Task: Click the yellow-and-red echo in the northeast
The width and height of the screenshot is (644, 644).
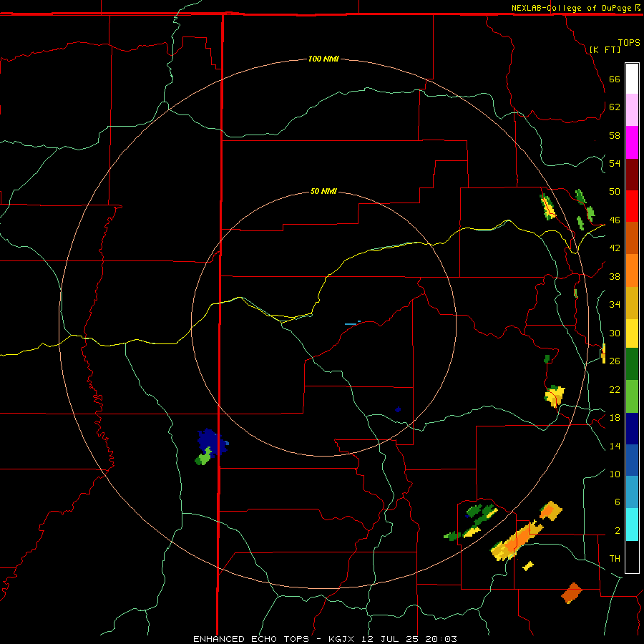Action: coord(547,207)
